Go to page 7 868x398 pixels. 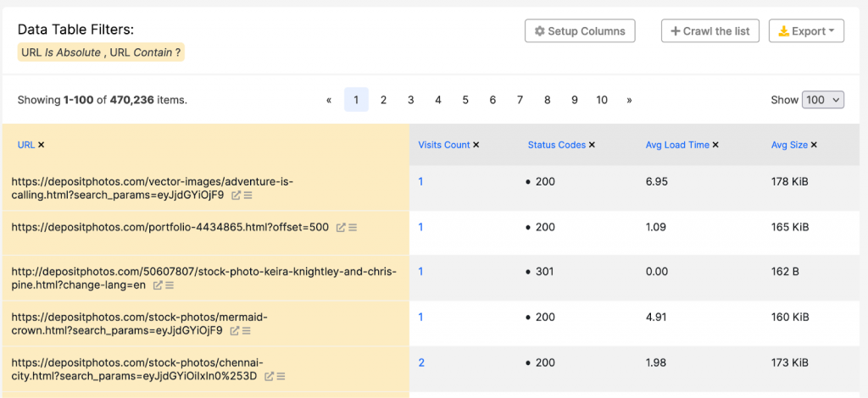coord(520,100)
